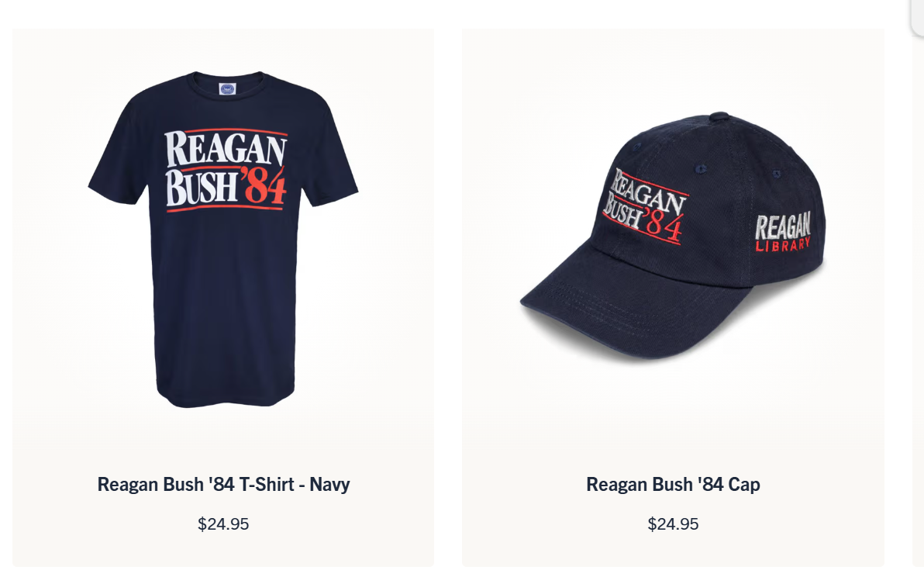Click the Reagan Bush '84 logo on the shirt
Image resolution: width=924 pixels, height=577 pixels.
(226, 170)
